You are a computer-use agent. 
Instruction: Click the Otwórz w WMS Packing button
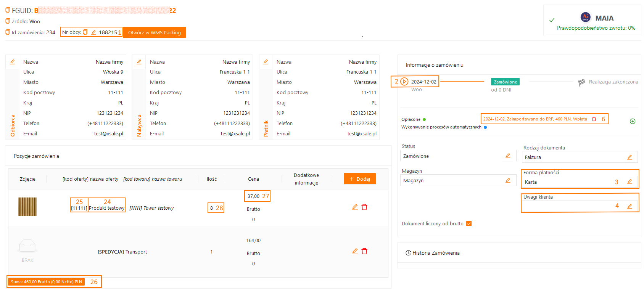pos(155,32)
